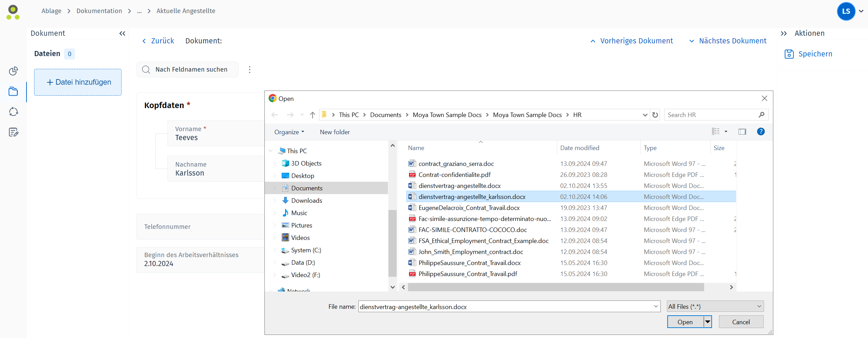Screen dimensions: 868x338
Task: Expand the Aktionen panel double chevron
Action: click(784, 33)
